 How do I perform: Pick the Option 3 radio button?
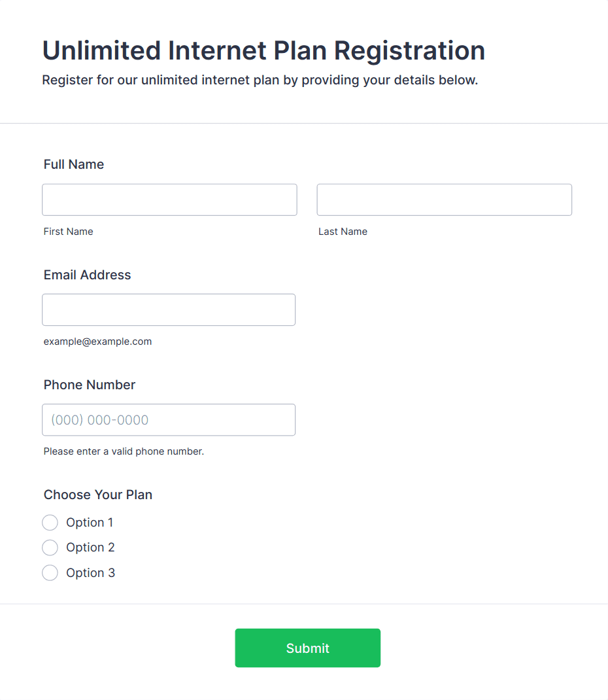pos(50,573)
